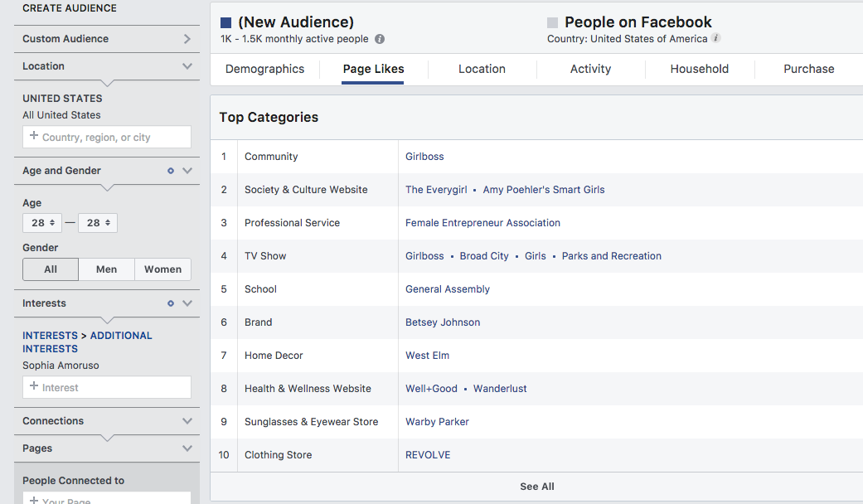Image resolution: width=863 pixels, height=504 pixels.
Task: Click the Home Decor category
Action: (274, 356)
